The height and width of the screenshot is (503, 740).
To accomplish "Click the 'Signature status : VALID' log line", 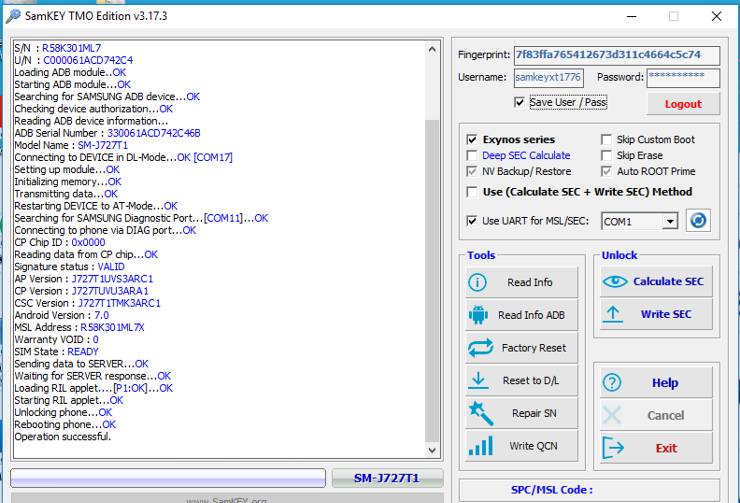I will pos(69,267).
